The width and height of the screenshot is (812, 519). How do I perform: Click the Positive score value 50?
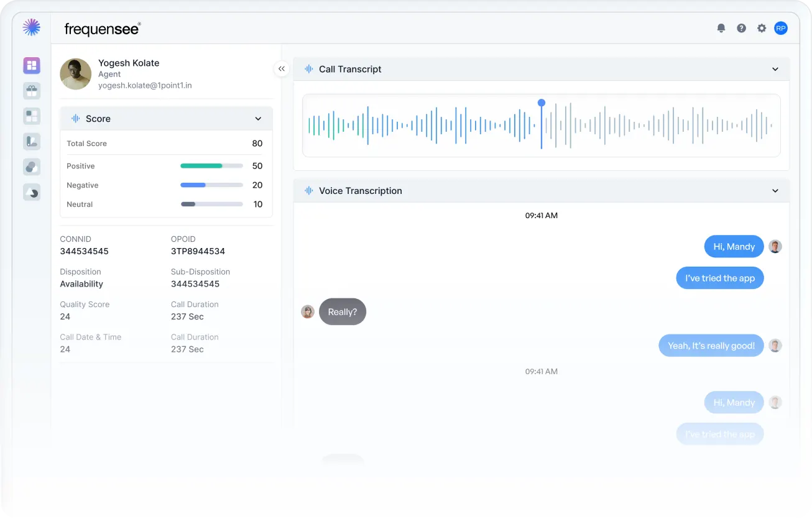tap(257, 166)
